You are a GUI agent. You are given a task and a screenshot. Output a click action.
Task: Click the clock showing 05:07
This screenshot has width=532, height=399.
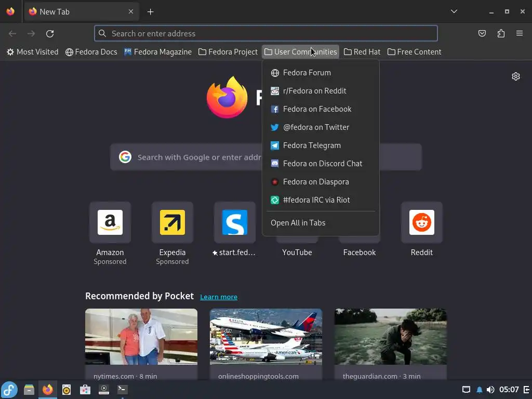point(509,390)
